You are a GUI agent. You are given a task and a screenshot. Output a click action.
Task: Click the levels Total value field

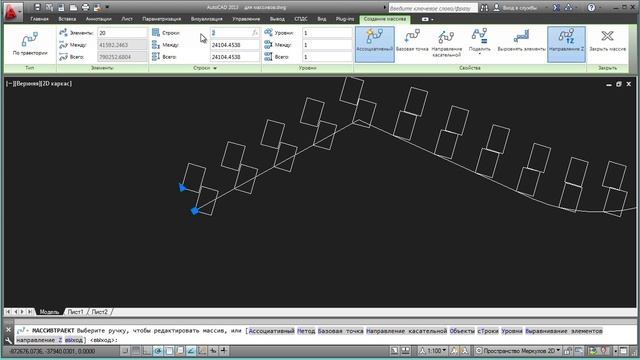[x=327, y=57]
